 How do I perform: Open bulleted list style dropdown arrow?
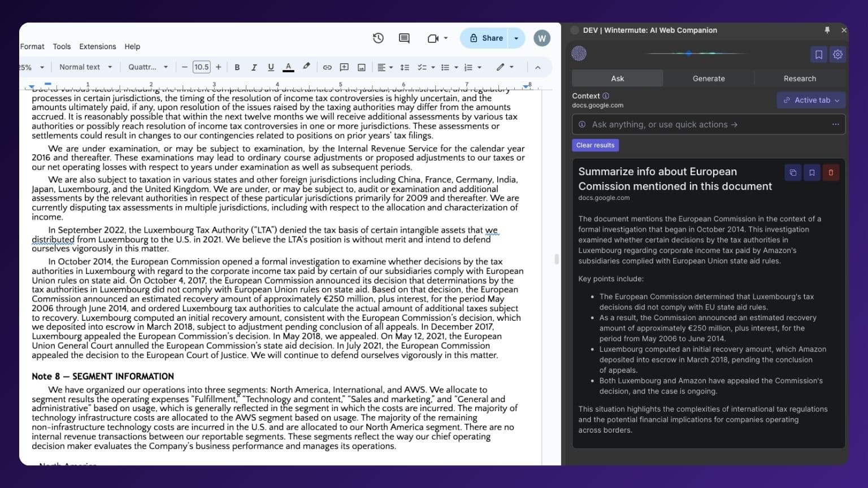tap(456, 67)
